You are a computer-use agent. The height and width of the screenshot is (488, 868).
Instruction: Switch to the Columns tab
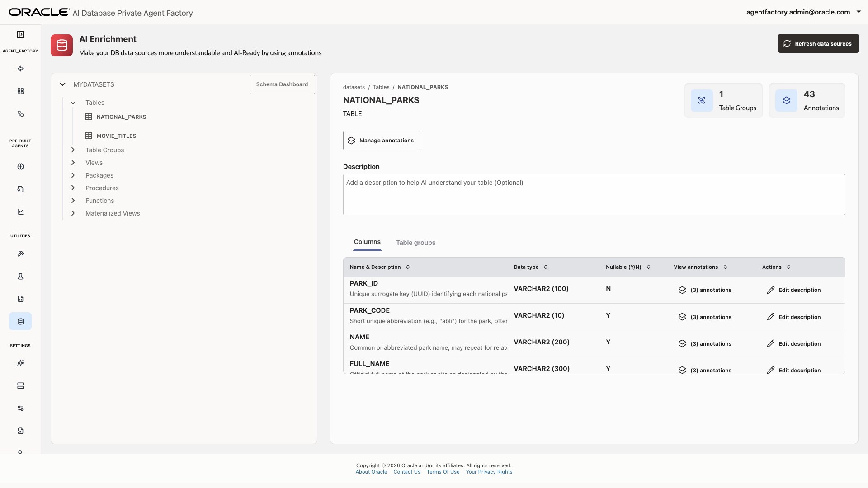pos(367,242)
